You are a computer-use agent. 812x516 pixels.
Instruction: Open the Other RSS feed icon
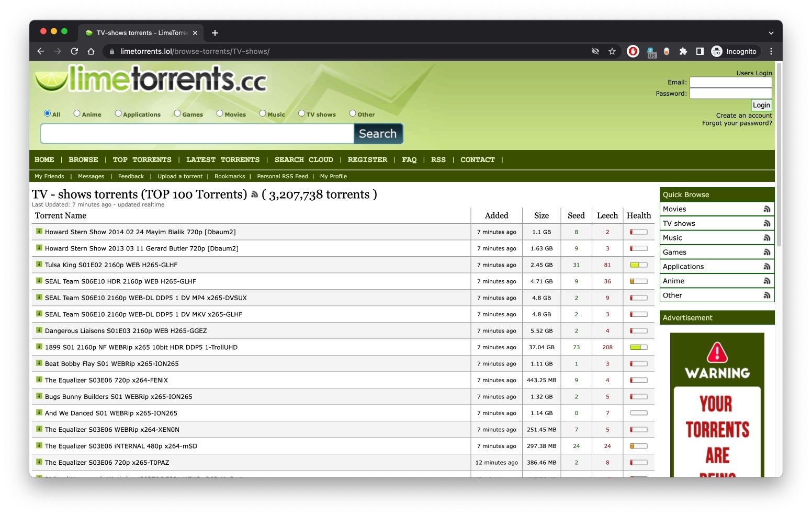767,295
